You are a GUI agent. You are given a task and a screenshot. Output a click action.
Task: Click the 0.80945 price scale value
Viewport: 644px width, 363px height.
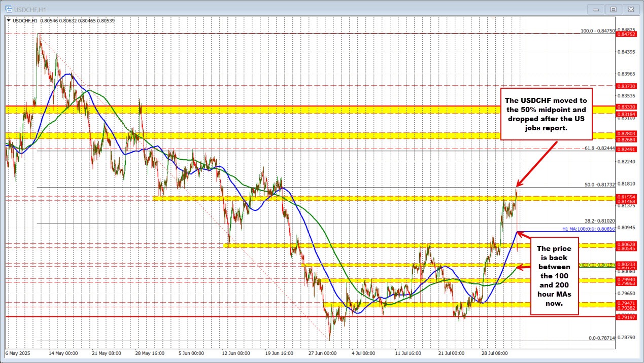tap(627, 227)
